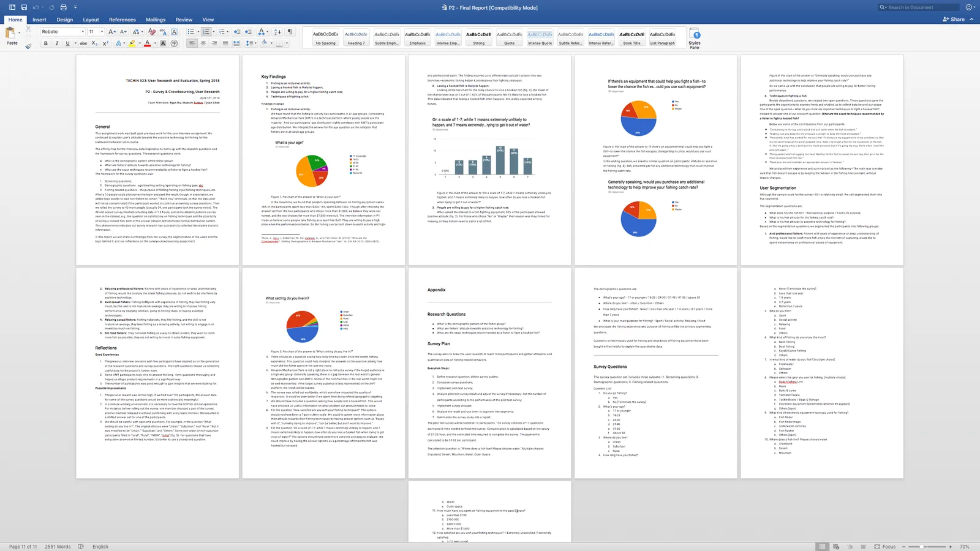980x551 pixels.
Task: Toggle Focus mode in status bar
Action: [x=885, y=547]
